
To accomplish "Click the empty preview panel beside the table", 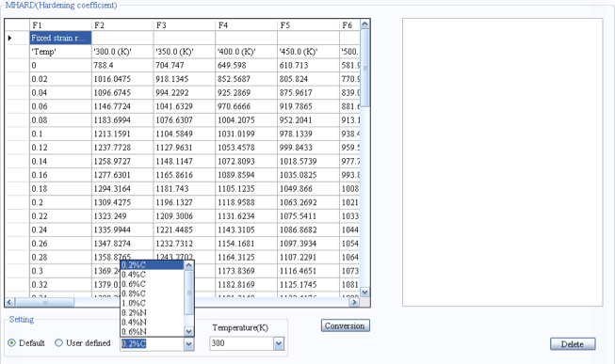I will (x=502, y=162).
